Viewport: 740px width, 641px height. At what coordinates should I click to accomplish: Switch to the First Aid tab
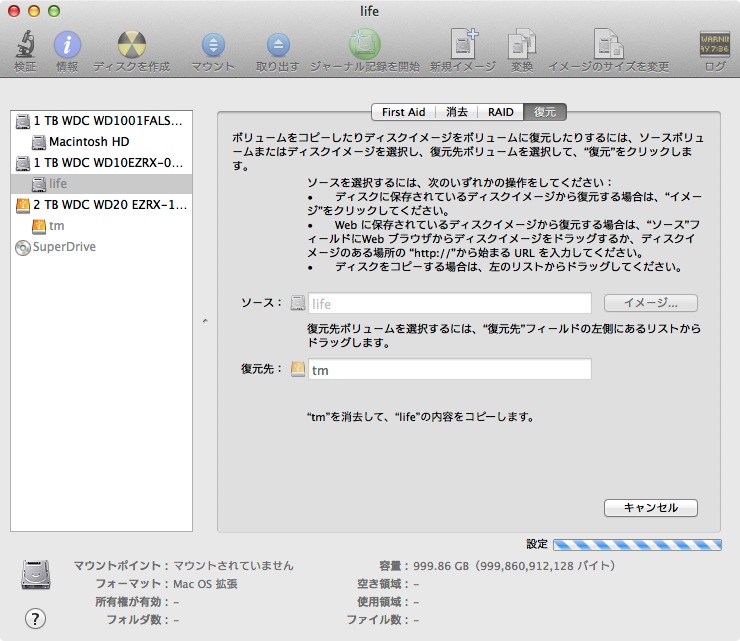(403, 112)
